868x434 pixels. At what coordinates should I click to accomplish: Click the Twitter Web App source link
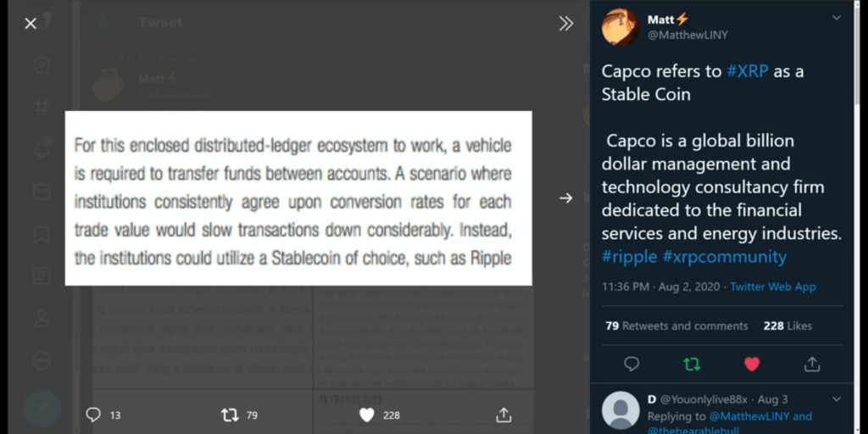coord(773,287)
